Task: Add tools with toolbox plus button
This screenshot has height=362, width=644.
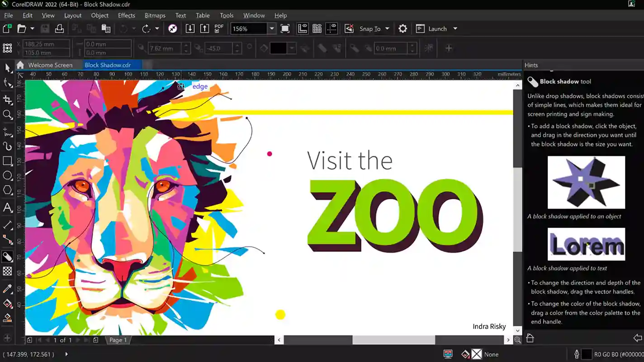Action: pyautogui.click(x=7, y=338)
